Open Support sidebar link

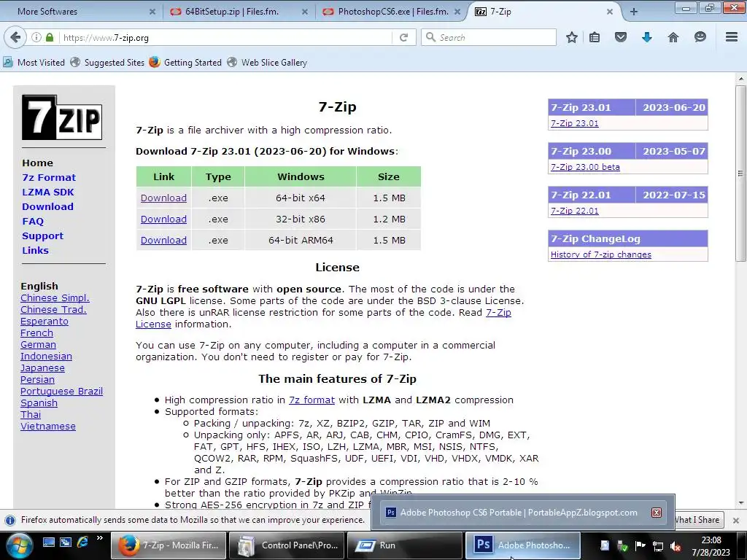click(42, 236)
